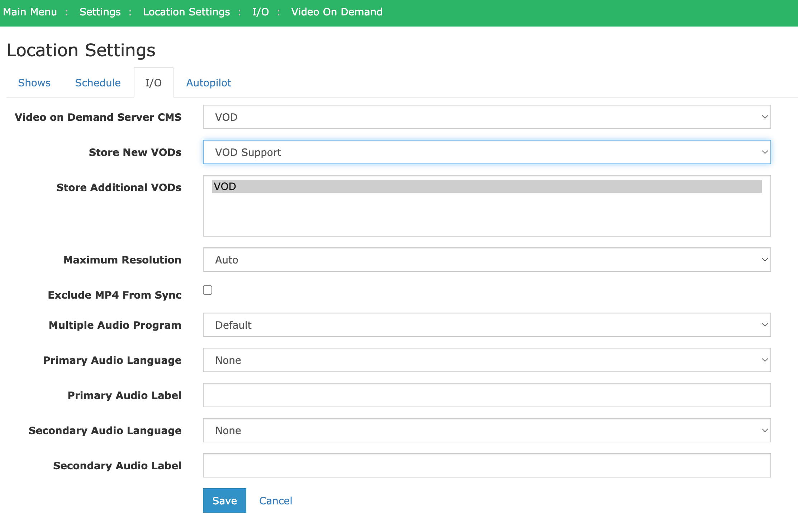This screenshot has width=798, height=532.
Task: Expand the Multiple Audio Program dropdown
Action: tap(486, 325)
